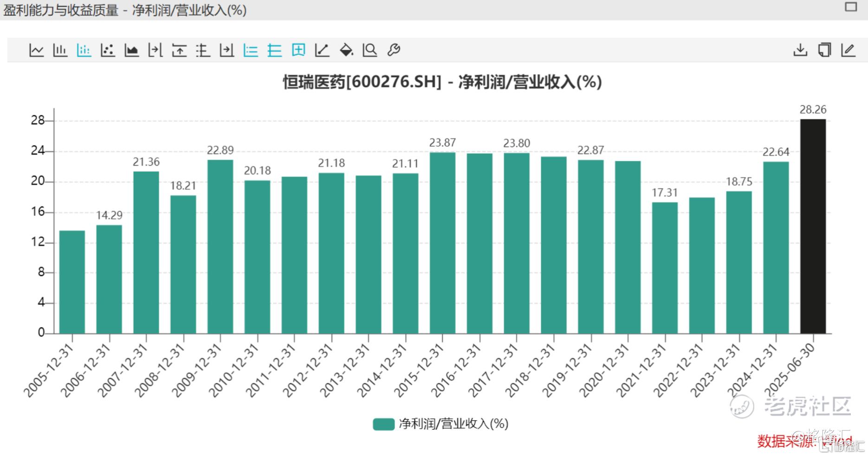Open the paint bucket color fill tool
The width and height of the screenshot is (868, 456).
(346, 50)
